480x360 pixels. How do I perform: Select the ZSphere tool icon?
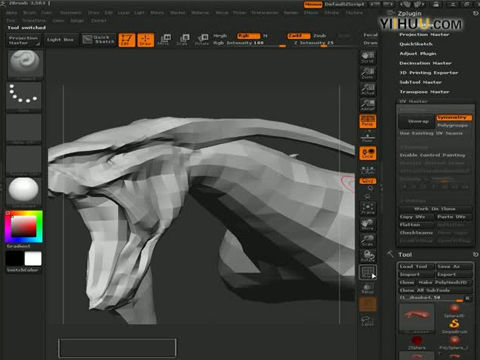click(x=417, y=343)
